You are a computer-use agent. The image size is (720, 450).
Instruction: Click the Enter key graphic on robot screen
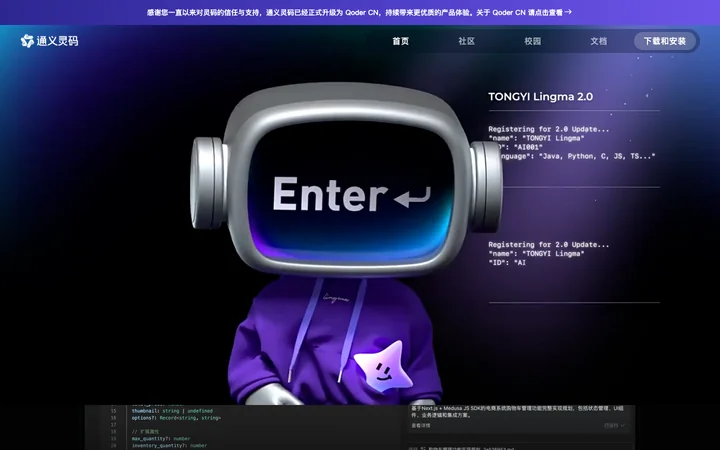[352, 195]
